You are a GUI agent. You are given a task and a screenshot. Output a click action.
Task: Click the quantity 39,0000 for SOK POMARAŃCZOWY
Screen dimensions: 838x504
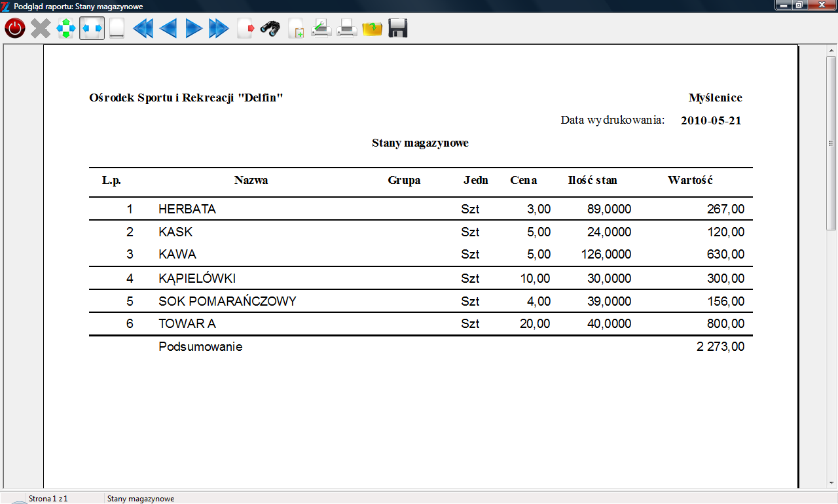click(x=610, y=302)
